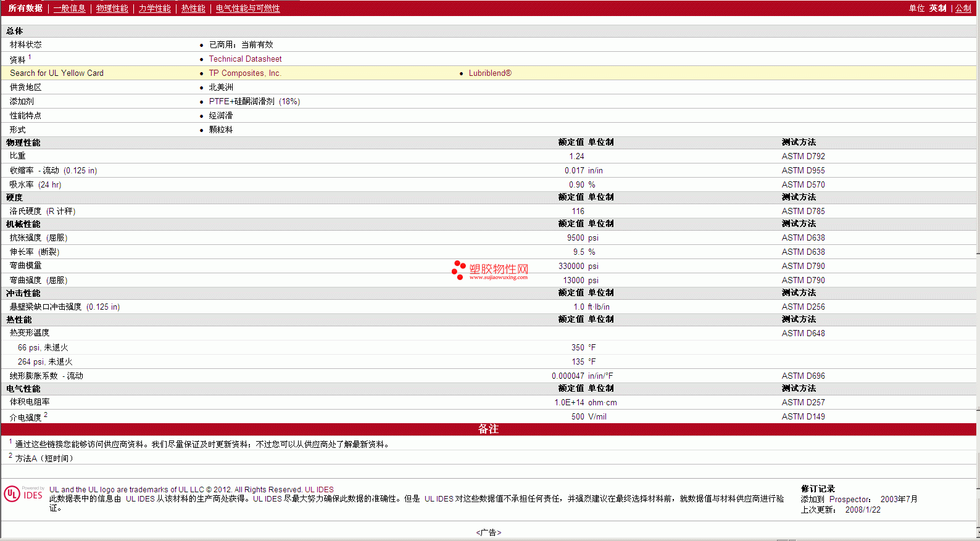Select the 吸水率 (24 hr) row label
The image size is (980, 541).
[35, 184]
